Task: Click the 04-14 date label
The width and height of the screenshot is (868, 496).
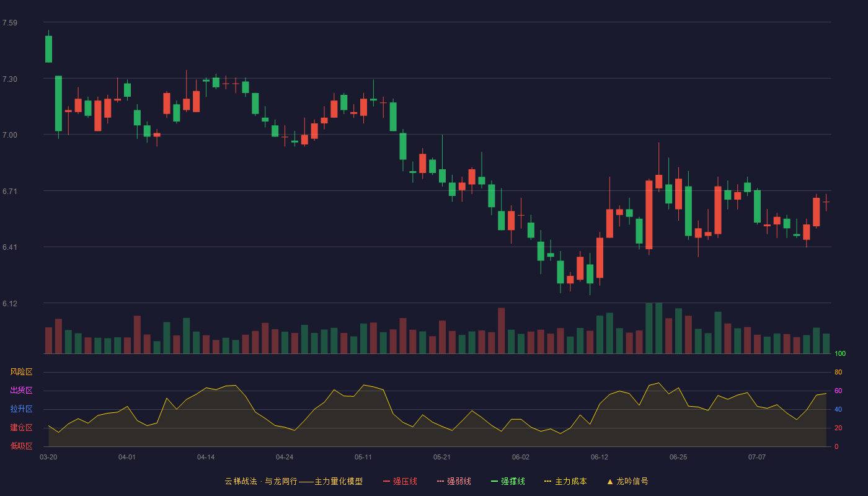Action: click(206, 457)
